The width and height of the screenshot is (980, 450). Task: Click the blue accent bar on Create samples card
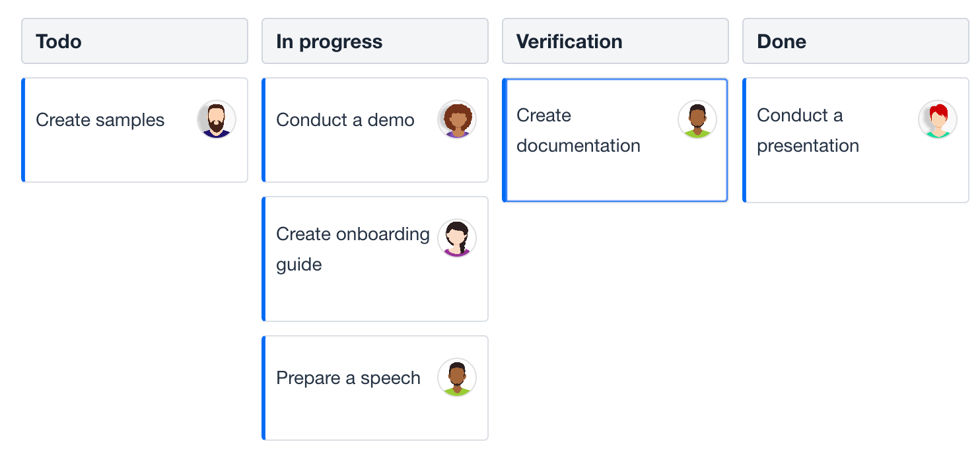click(23, 130)
